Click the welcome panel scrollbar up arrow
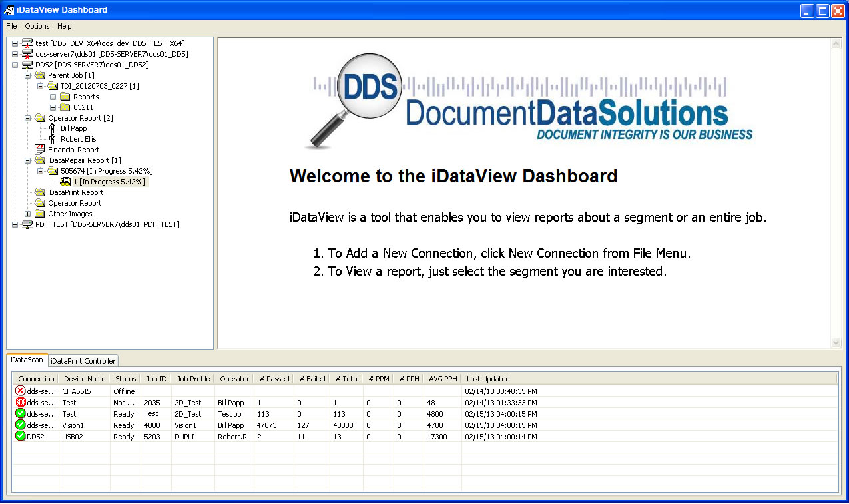Image resolution: width=849 pixels, height=504 pixels. tap(836, 44)
